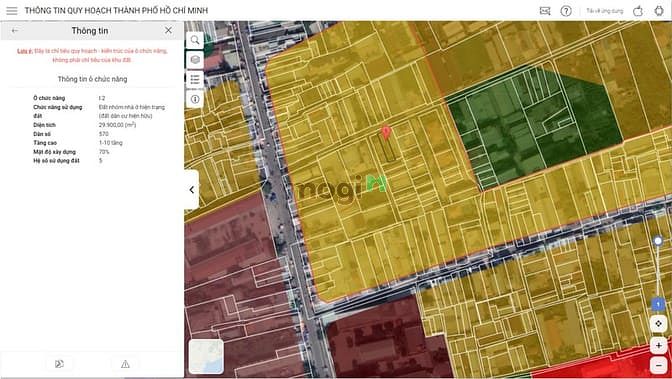Open the map search tool
Screen dimensions: 672x379
(x=195, y=40)
